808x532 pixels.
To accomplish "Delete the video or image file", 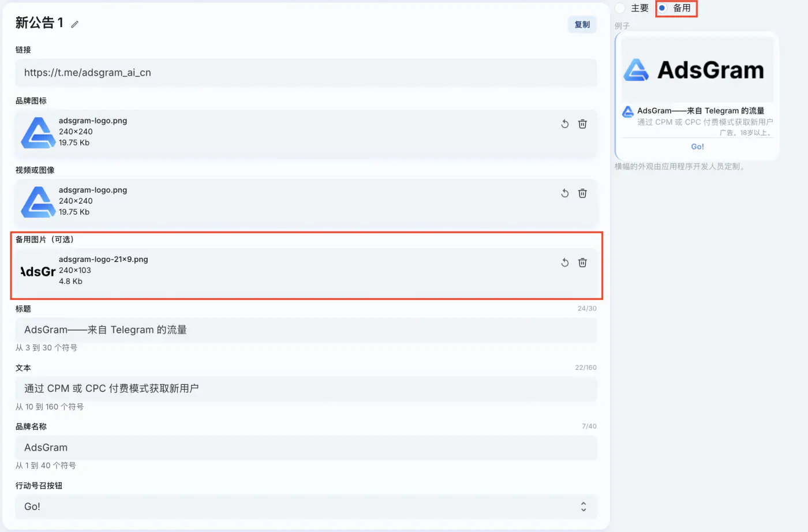I will pos(582,193).
